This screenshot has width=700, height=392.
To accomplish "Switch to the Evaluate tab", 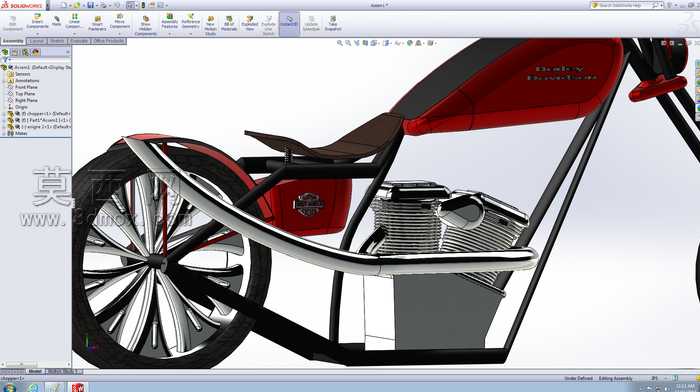I will pos(79,41).
